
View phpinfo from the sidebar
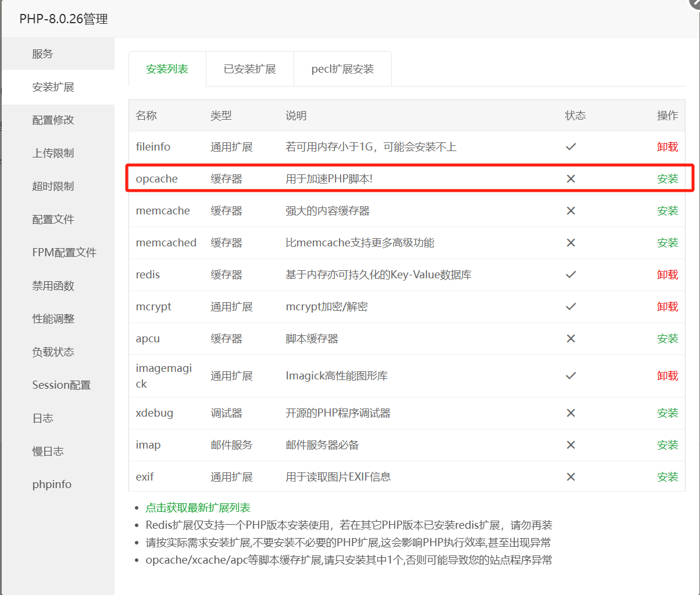[x=52, y=485]
